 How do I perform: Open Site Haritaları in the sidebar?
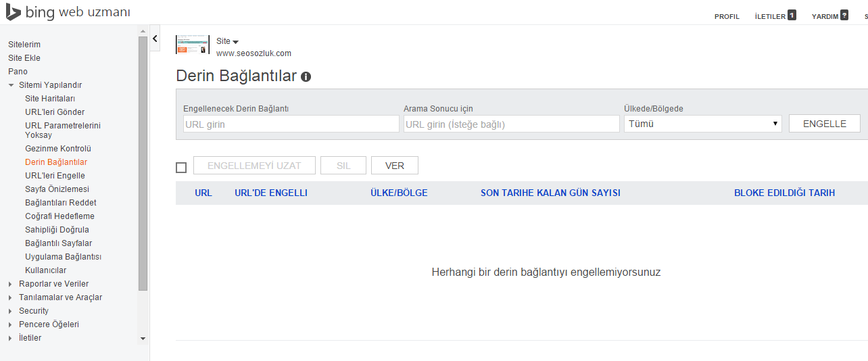pyautogui.click(x=50, y=99)
